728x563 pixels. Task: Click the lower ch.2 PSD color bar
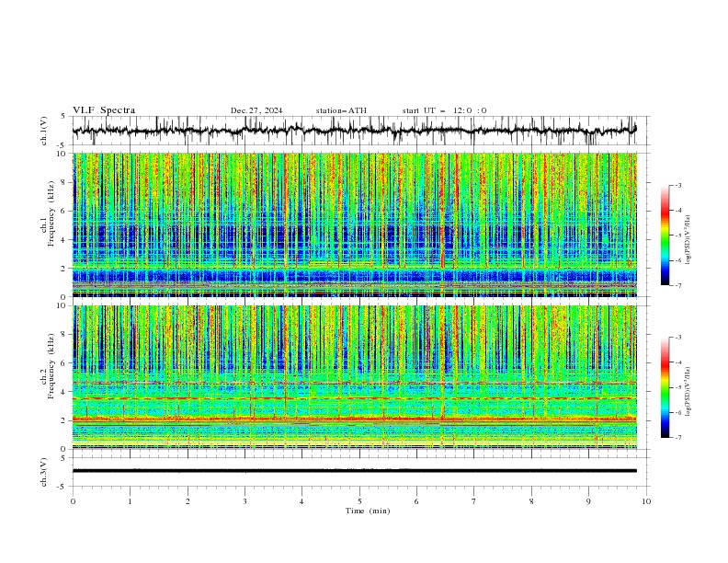(x=665, y=387)
